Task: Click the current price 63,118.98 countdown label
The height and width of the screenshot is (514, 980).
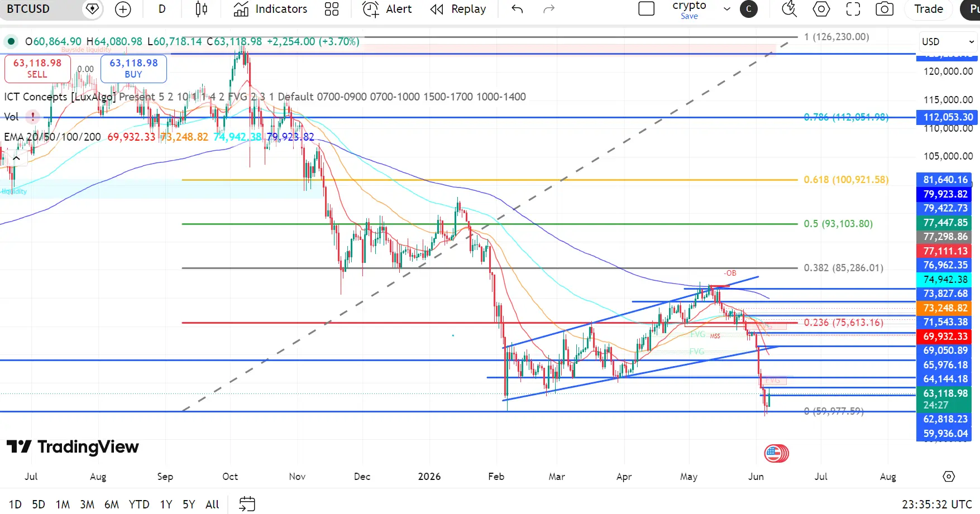Action: pos(945,399)
